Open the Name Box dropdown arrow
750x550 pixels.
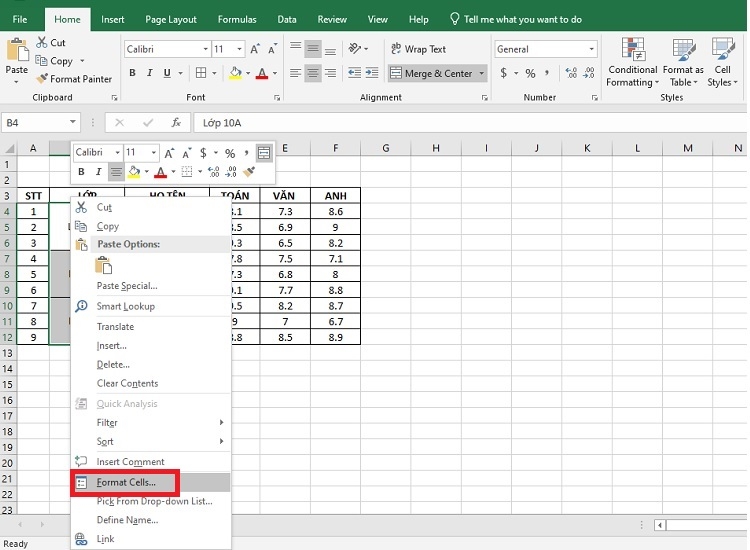tap(73, 122)
